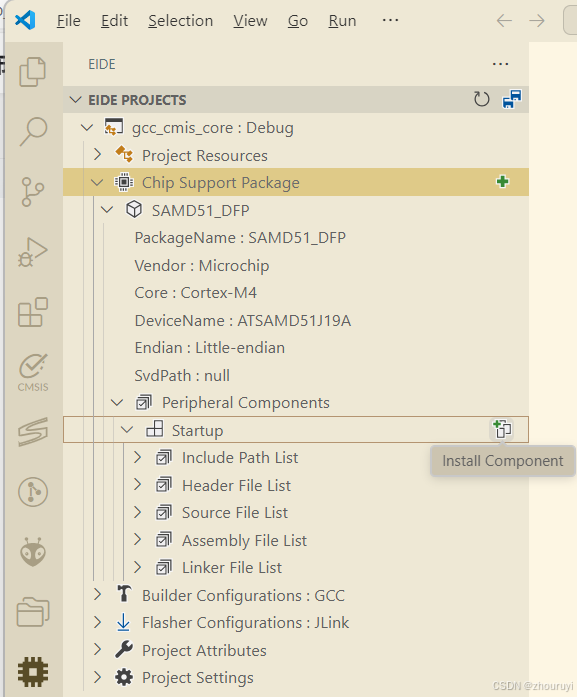577x697 pixels.
Task: Click the 'gcc_cmis_core : Debug' project label
Action: tap(212, 128)
